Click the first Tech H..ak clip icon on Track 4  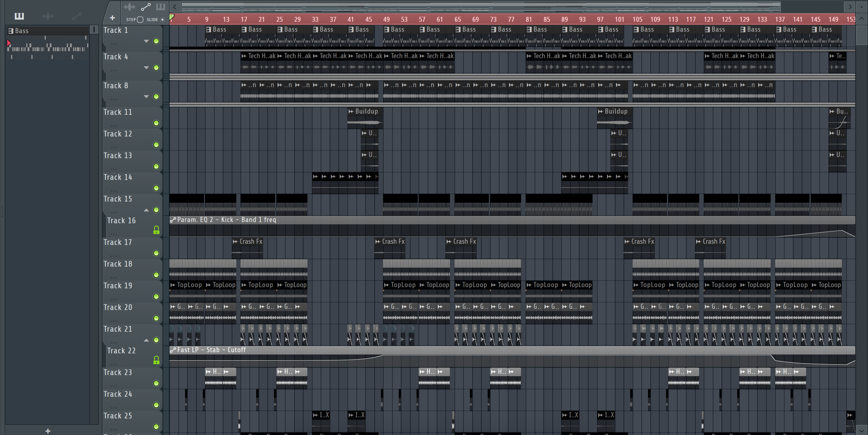coord(244,56)
